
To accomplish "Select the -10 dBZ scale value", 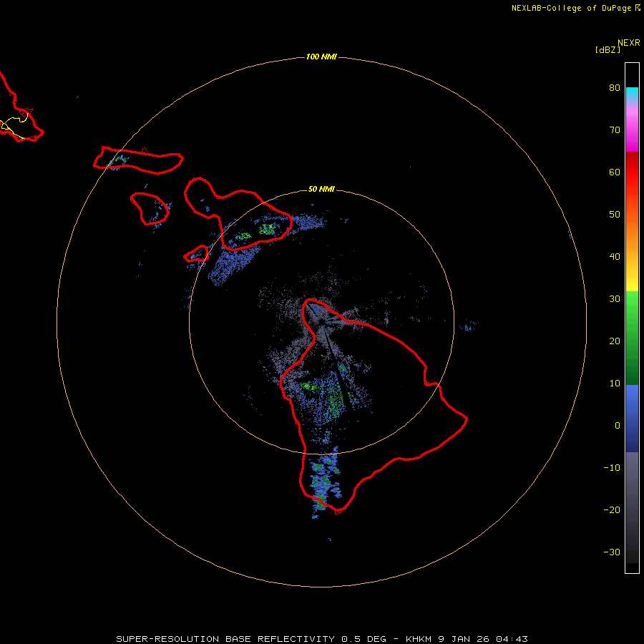I will pos(612,468).
